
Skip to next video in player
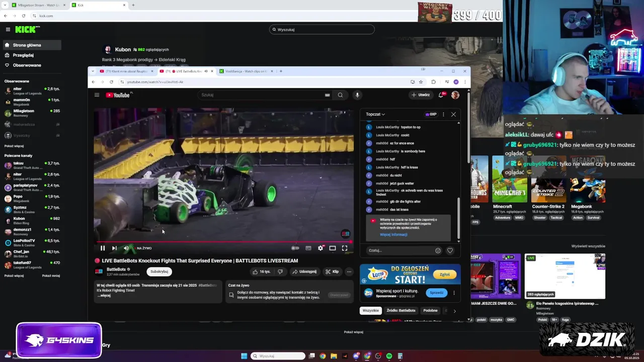114,248
